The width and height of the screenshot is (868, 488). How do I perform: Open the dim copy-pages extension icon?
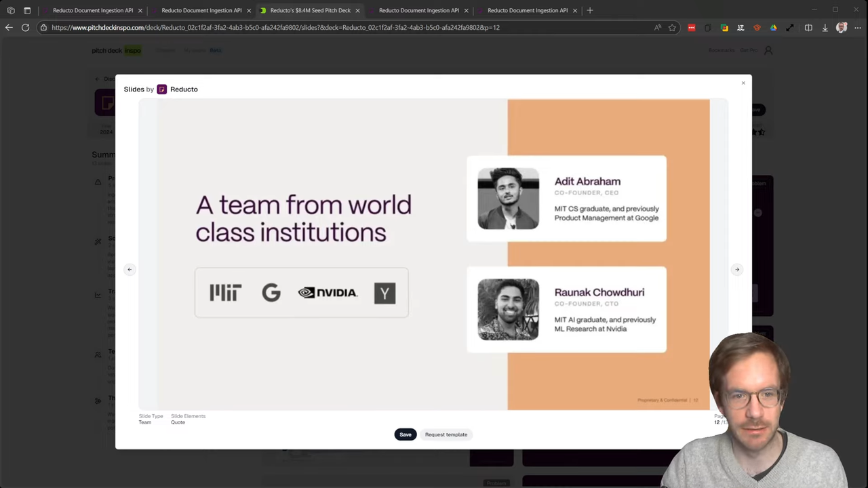click(x=708, y=27)
